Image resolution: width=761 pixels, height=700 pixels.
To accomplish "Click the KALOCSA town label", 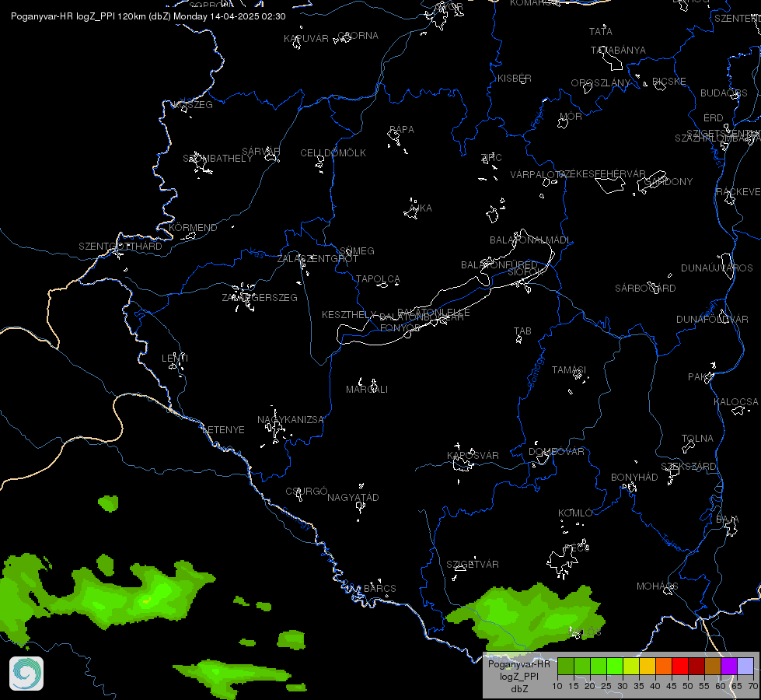I will 736,402.
